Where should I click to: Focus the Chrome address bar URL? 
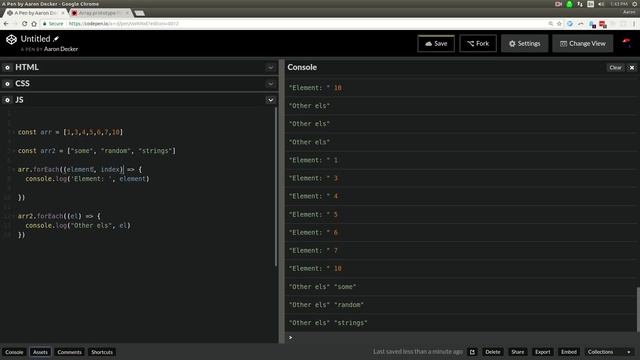click(x=124, y=24)
